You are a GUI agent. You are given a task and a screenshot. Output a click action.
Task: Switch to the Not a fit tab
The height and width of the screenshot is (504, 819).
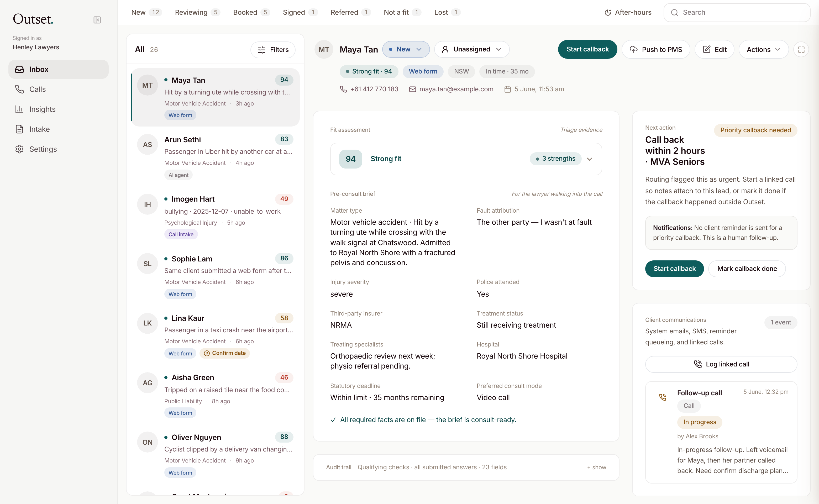402,12
